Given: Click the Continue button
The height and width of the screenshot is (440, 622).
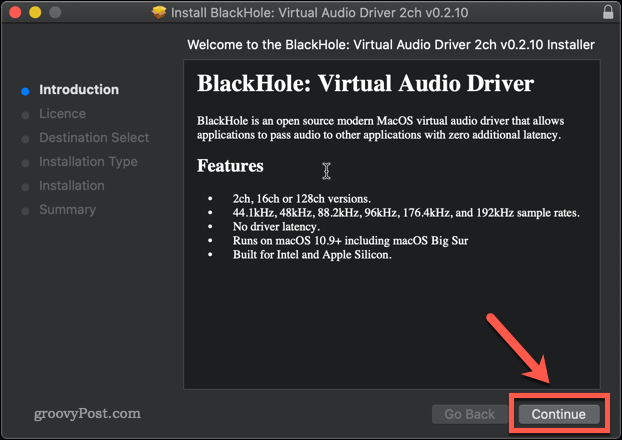Looking at the screenshot, I should (558, 413).
